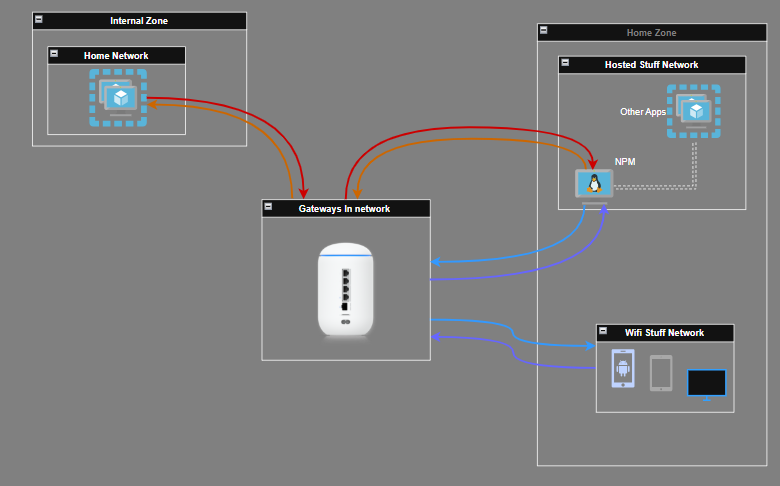
Task: Select the Internal Zone title bar
Action: pyautogui.click(x=139, y=21)
